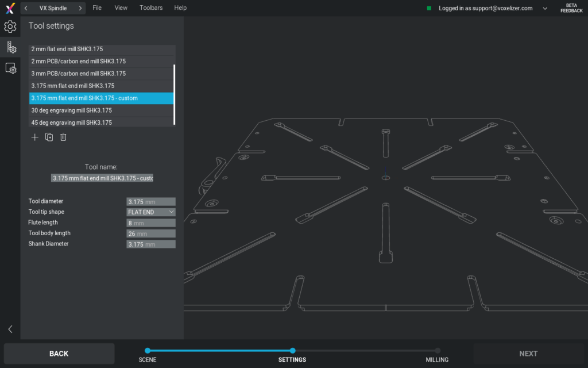
Task: Open machine settings via sidebar gear icon
Action: coord(10,26)
